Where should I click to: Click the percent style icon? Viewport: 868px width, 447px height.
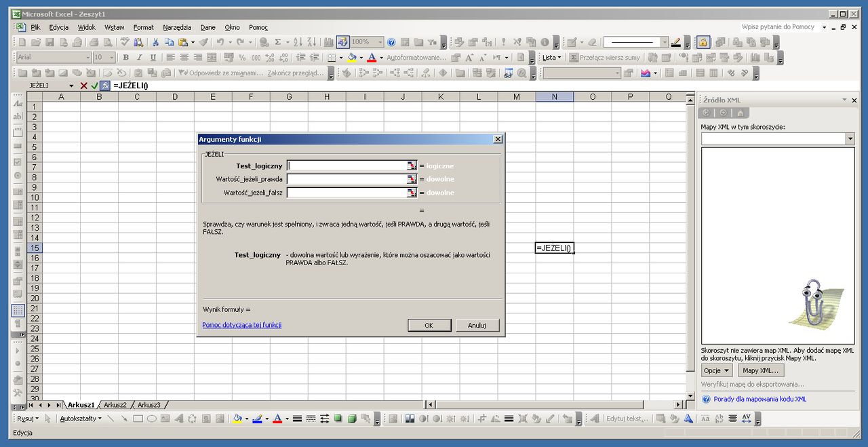[x=242, y=58]
